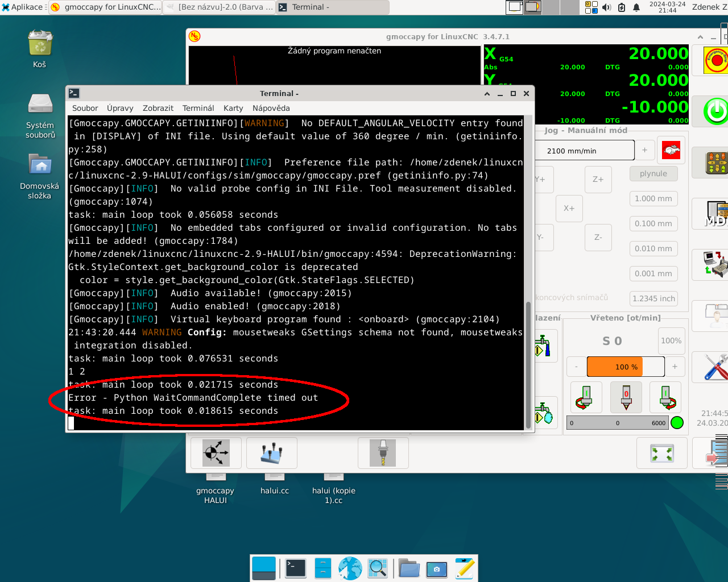
Task: Open Úpravy menu in Terminal
Action: click(120, 108)
